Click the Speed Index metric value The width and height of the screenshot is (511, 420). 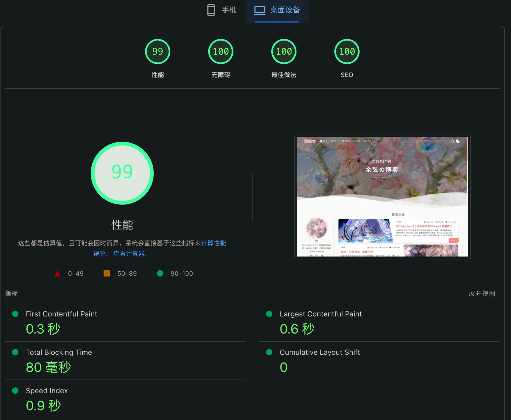(43, 406)
